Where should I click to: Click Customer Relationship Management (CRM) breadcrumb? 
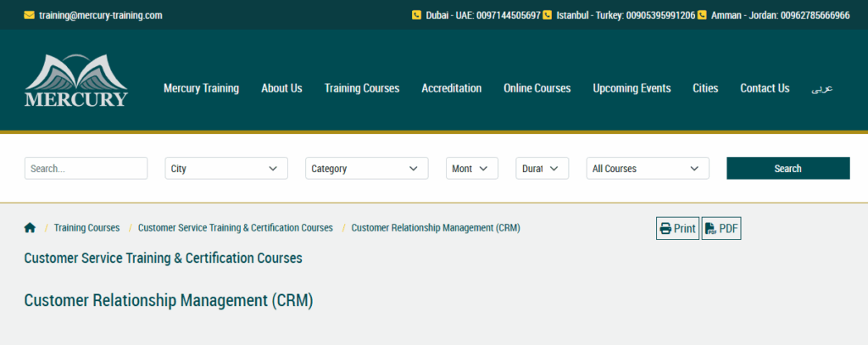436,228
